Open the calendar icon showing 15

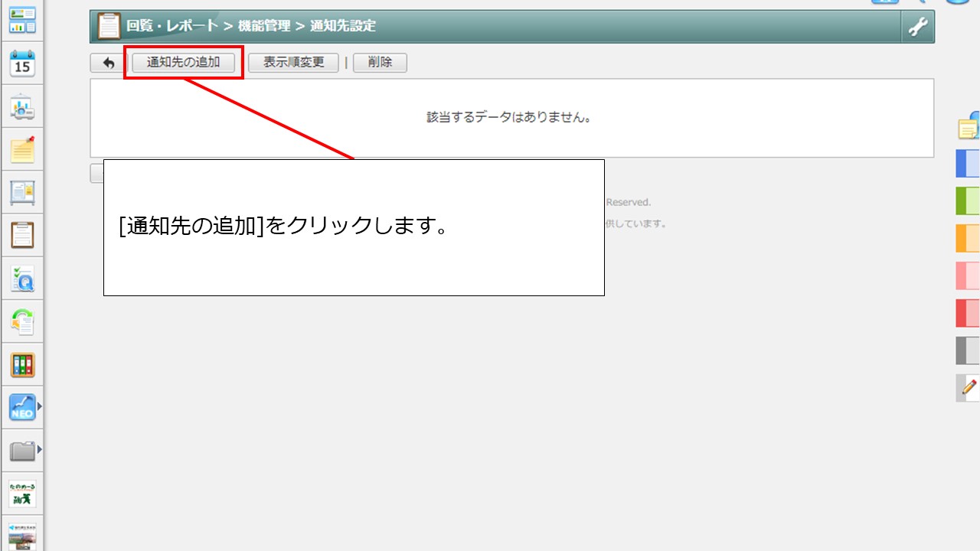coord(22,64)
